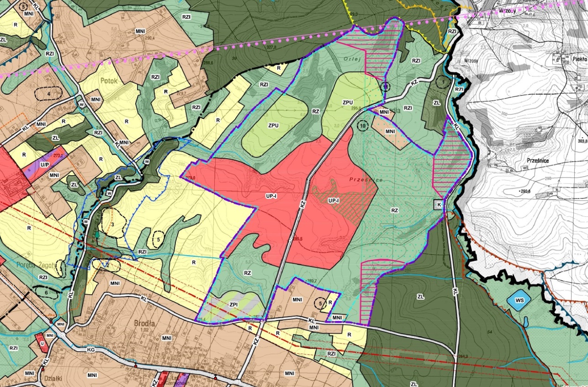Click dashed circle numbered 1 above ZL
The image size is (588, 387).
(442, 82)
